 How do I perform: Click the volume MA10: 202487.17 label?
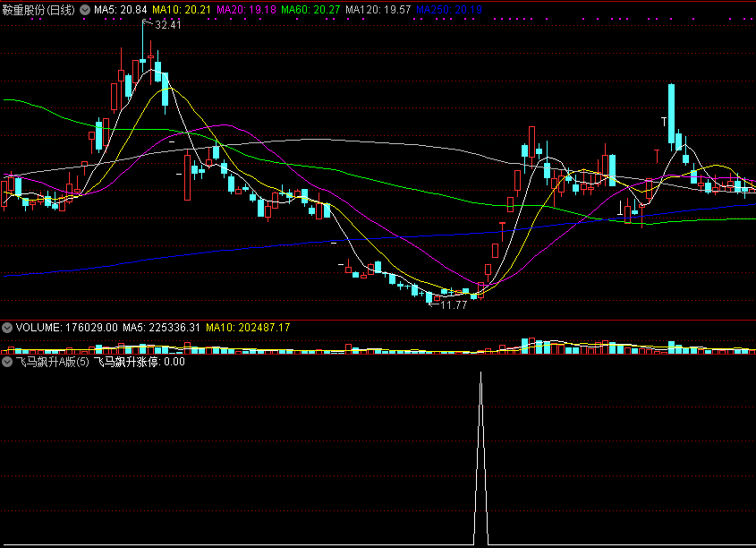click(248, 328)
